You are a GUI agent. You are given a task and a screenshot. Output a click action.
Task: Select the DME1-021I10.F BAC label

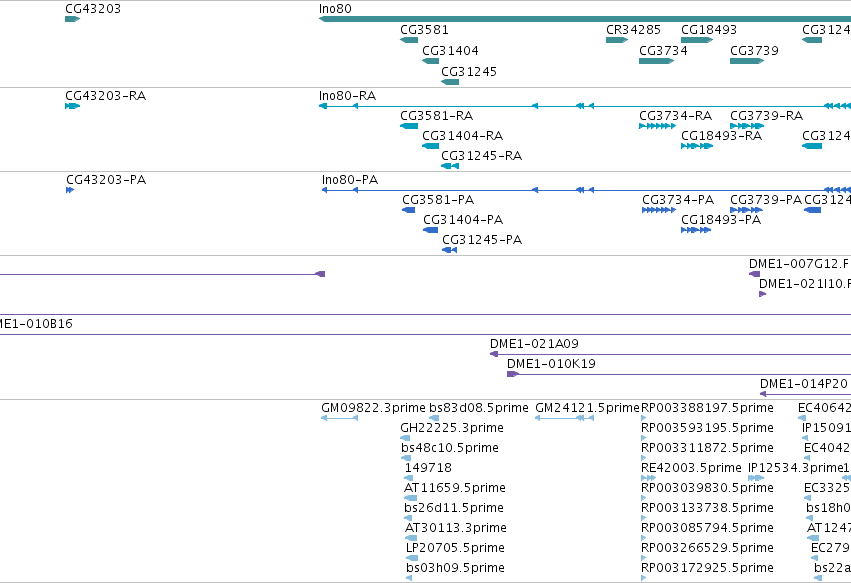(x=805, y=284)
